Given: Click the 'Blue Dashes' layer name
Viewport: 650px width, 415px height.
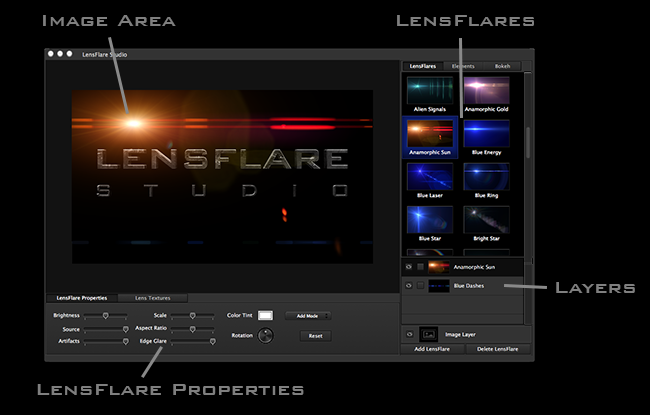Looking at the screenshot, I should (468, 286).
